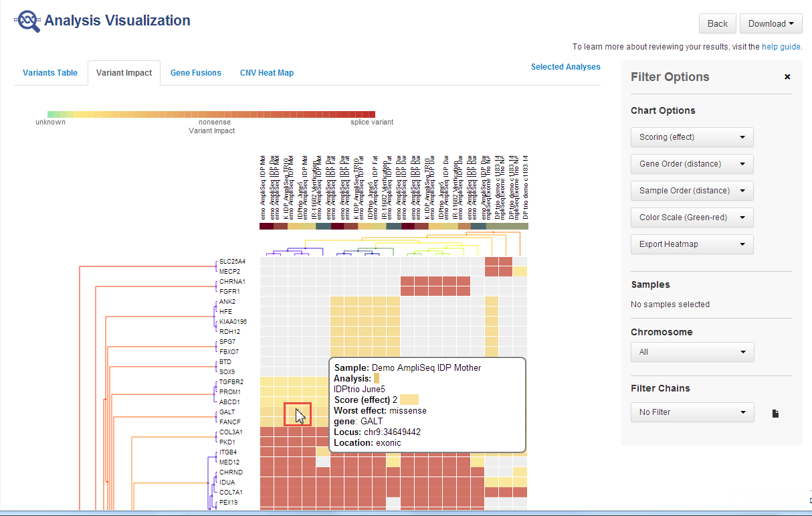Open the help guide link
This screenshot has height=516, width=812.
pyautogui.click(x=781, y=47)
